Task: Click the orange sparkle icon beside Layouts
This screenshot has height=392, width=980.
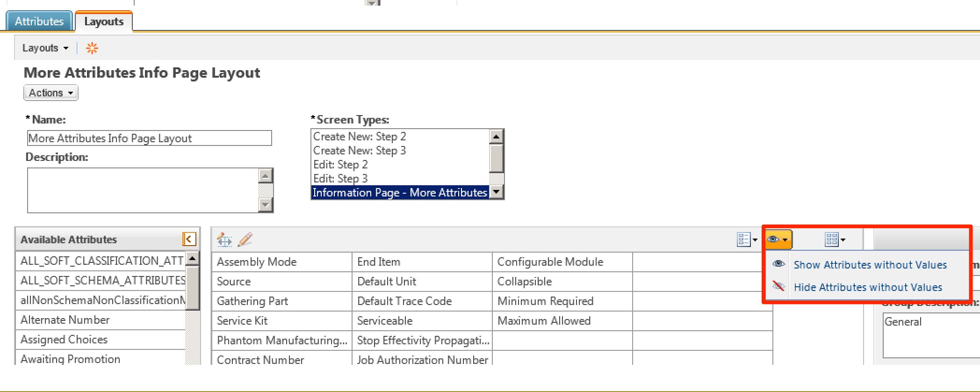Action: coord(92,48)
